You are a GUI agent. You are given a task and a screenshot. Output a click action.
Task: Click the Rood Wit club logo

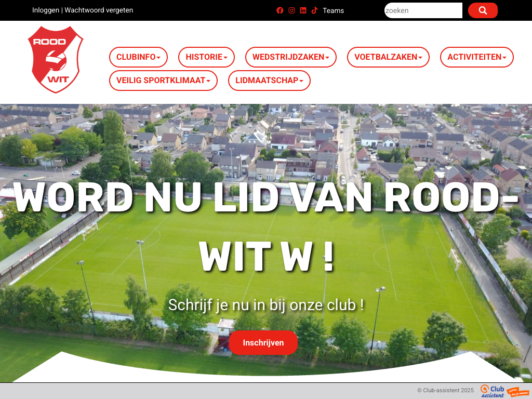(x=55, y=60)
